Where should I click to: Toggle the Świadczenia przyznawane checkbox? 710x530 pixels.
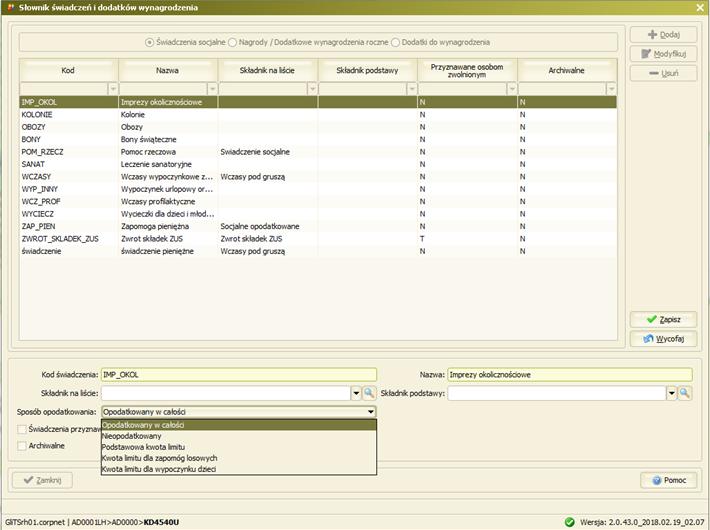pos(22,429)
